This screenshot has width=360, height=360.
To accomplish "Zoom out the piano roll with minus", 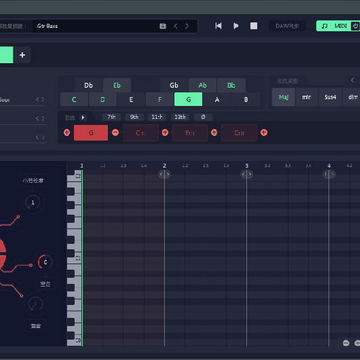I will point(346,343).
